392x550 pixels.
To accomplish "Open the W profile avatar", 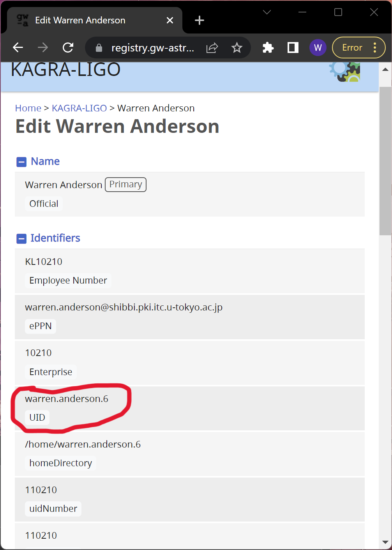I will coord(318,48).
